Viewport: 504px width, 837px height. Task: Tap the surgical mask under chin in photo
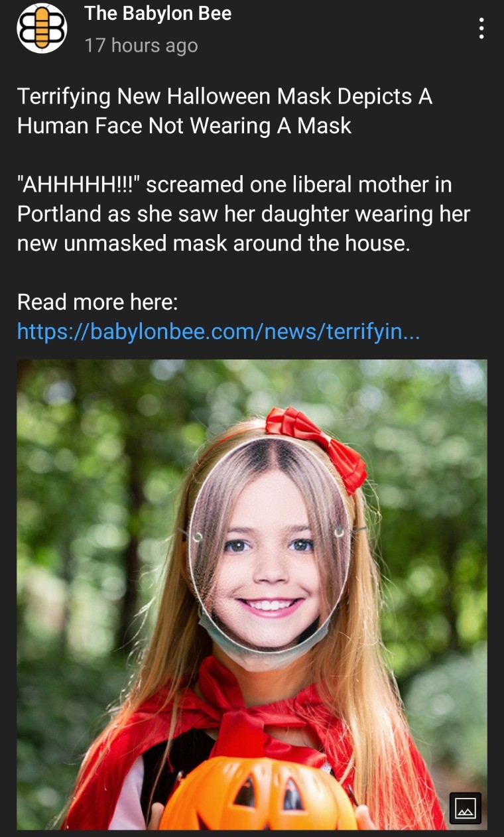click(265, 647)
